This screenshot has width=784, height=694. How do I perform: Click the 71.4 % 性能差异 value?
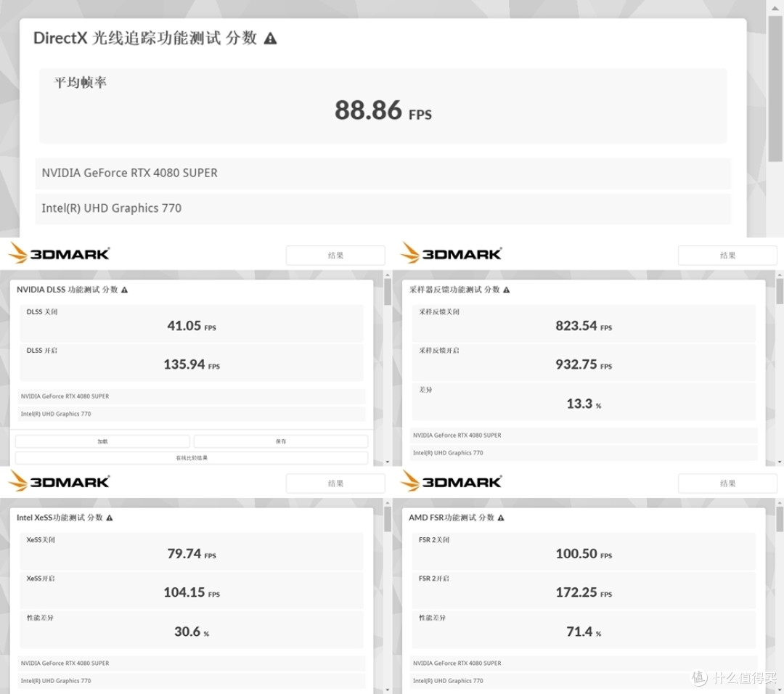coord(584,632)
